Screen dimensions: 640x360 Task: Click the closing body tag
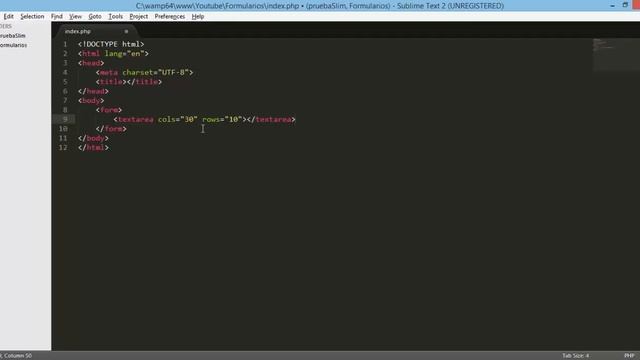[93, 138]
